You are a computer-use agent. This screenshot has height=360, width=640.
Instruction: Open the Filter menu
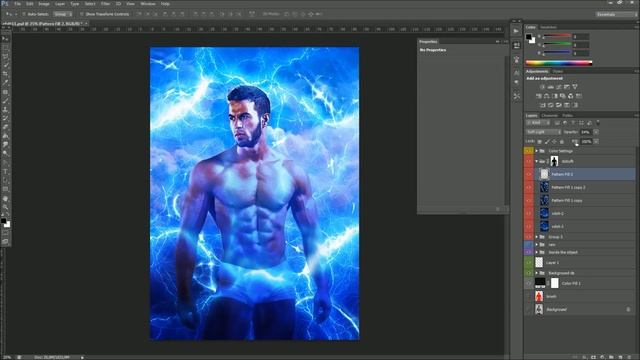(x=105, y=4)
